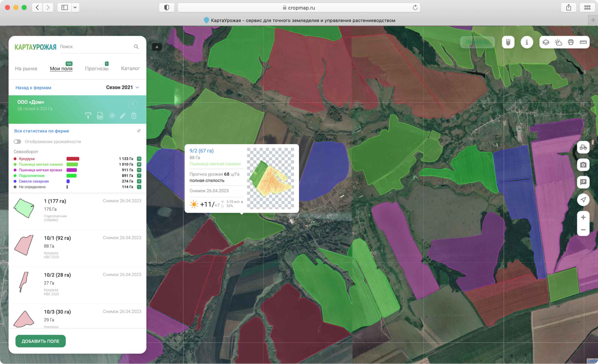Open the field thumbnail in map popup
598x364 pixels.
(270, 178)
